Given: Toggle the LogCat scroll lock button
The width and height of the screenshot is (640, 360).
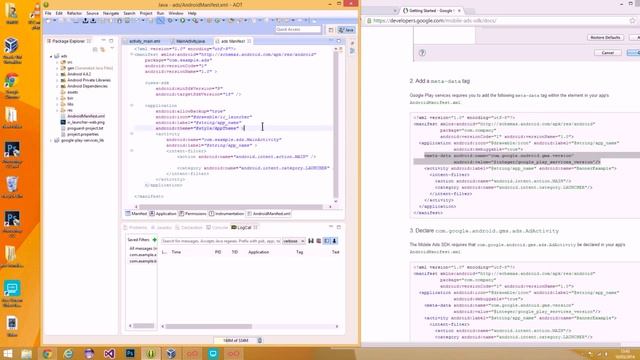Looking at the screenshot, I should coord(334,241).
